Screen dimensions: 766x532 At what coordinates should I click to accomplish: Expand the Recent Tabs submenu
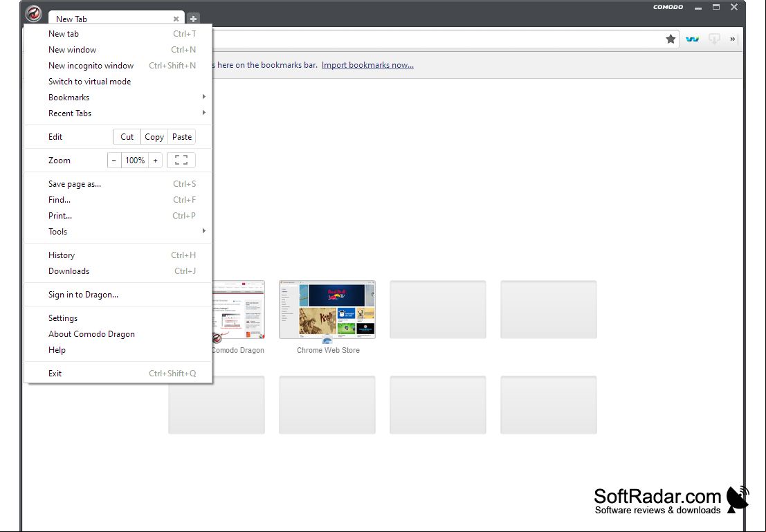(x=118, y=113)
